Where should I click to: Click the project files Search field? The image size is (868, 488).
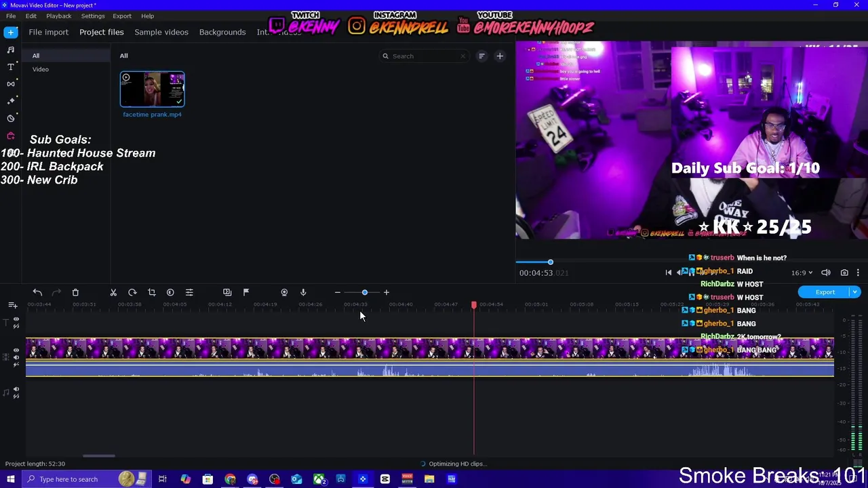[x=424, y=56]
